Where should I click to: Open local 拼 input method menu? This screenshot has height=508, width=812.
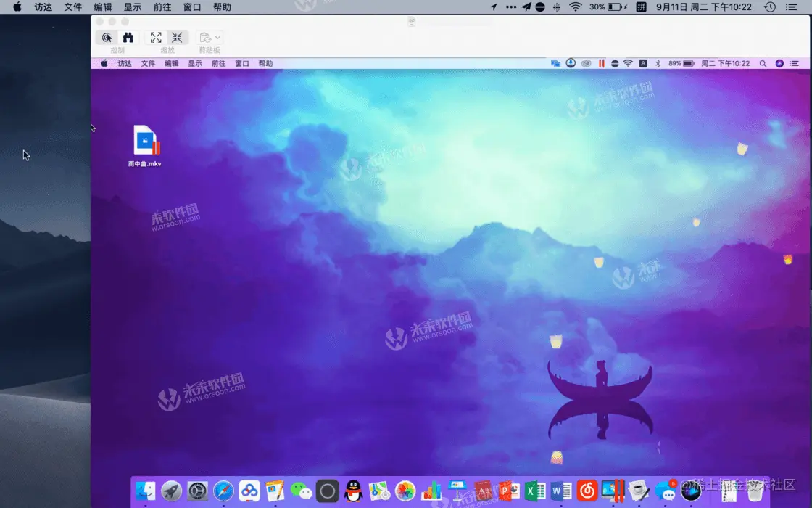tap(641, 7)
